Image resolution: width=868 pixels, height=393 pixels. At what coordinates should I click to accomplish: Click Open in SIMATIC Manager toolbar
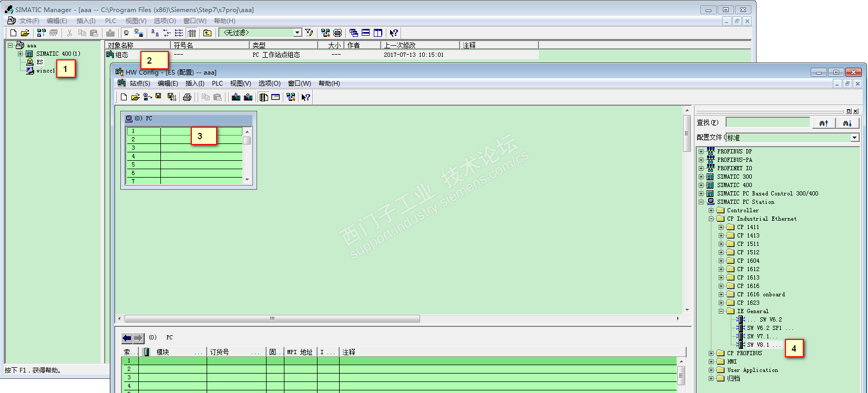point(25,33)
